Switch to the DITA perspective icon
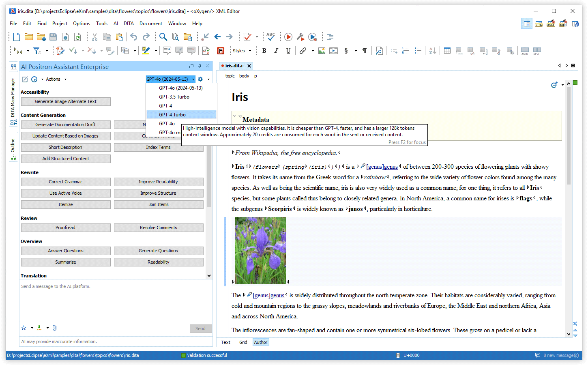 539,24
